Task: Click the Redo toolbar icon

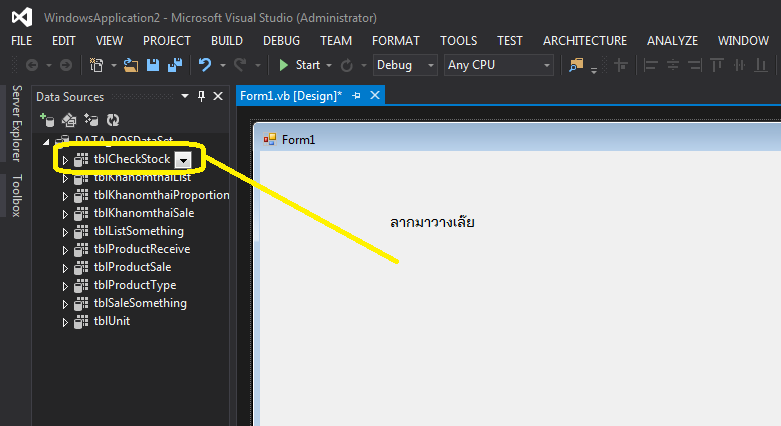Action: pyautogui.click(x=240, y=65)
